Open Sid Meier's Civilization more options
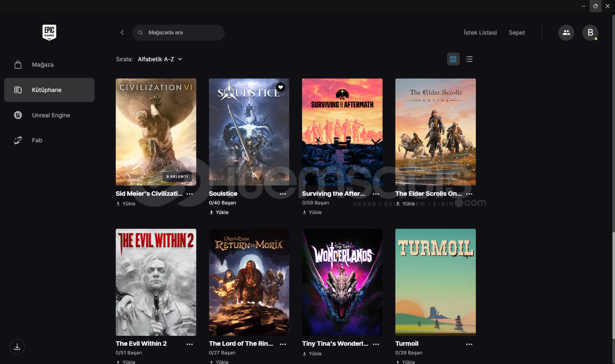 (190, 194)
